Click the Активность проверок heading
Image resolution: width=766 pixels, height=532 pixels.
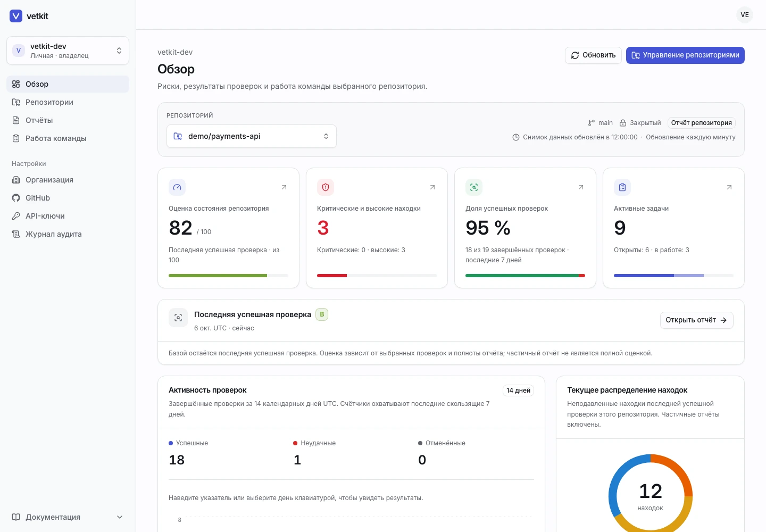(207, 390)
